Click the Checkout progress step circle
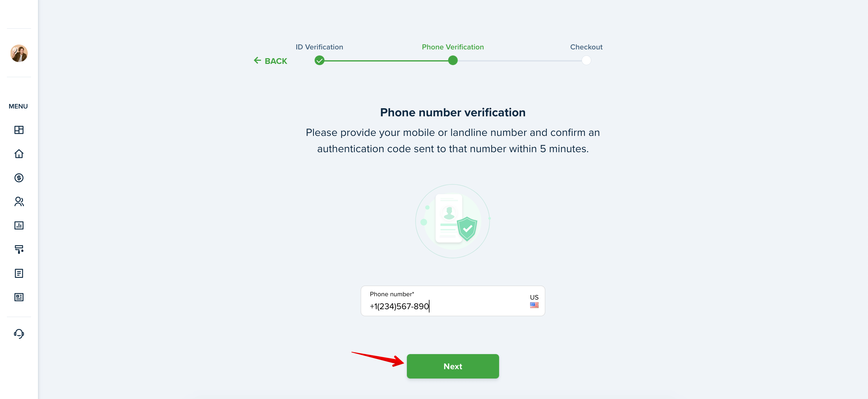The width and height of the screenshot is (868, 399). (586, 61)
